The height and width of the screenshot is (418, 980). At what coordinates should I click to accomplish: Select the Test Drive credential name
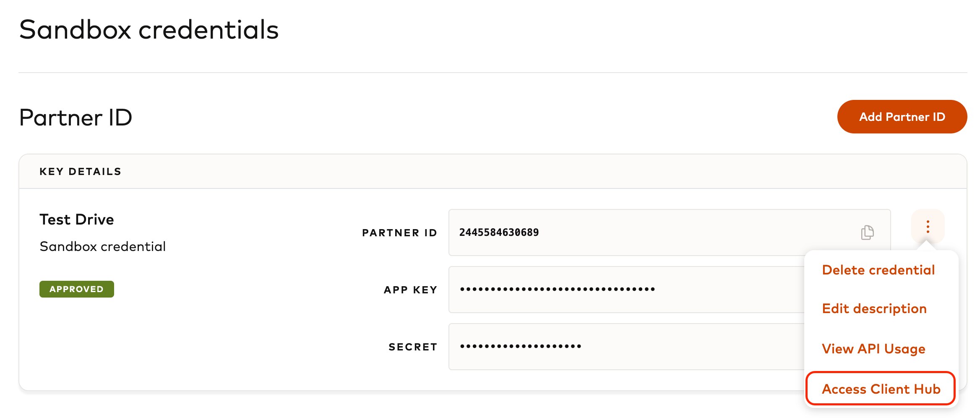pos(77,219)
